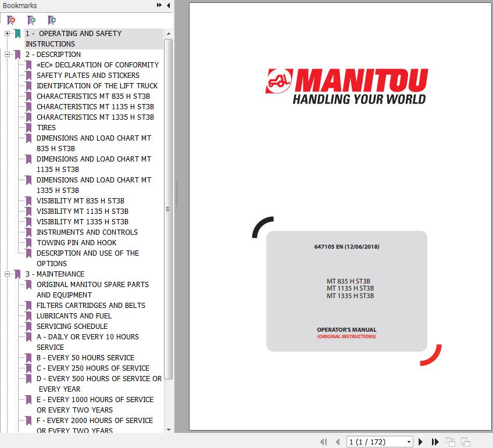Image resolution: width=493 pixels, height=448 pixels.
Task: Open CHARACTERISTICS MT 1135 H ST3B bookmark
Action: pyautogui.click(x=95, y=107)
